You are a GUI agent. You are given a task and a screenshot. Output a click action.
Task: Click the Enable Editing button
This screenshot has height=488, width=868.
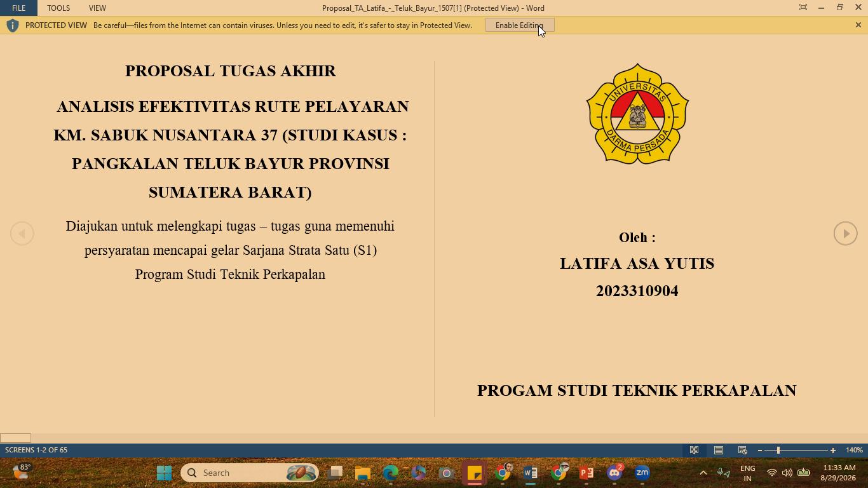tap(520, 25)
